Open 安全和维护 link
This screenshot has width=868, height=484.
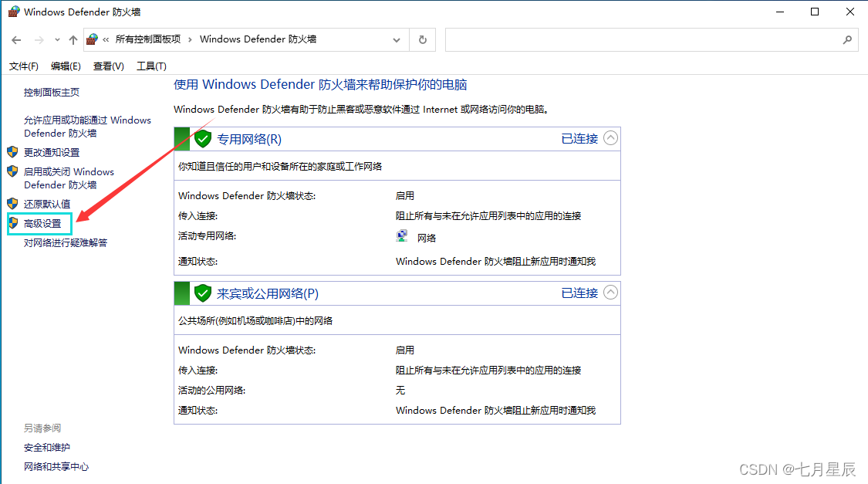(47, 448)
